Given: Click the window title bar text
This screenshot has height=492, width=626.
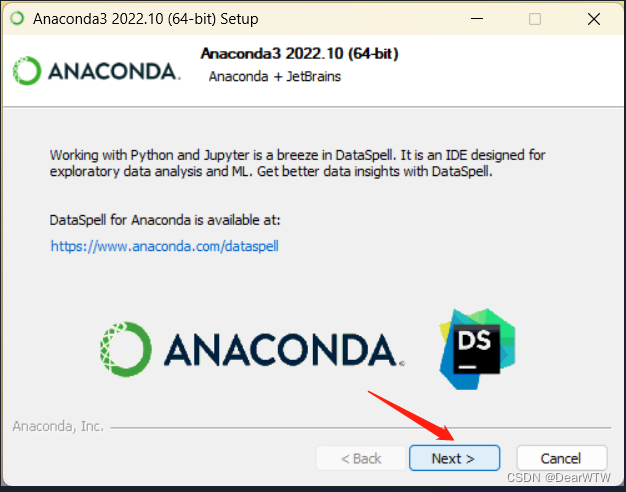Looking at the screenshot, I should pyautogui.click(x=145, y=19).
